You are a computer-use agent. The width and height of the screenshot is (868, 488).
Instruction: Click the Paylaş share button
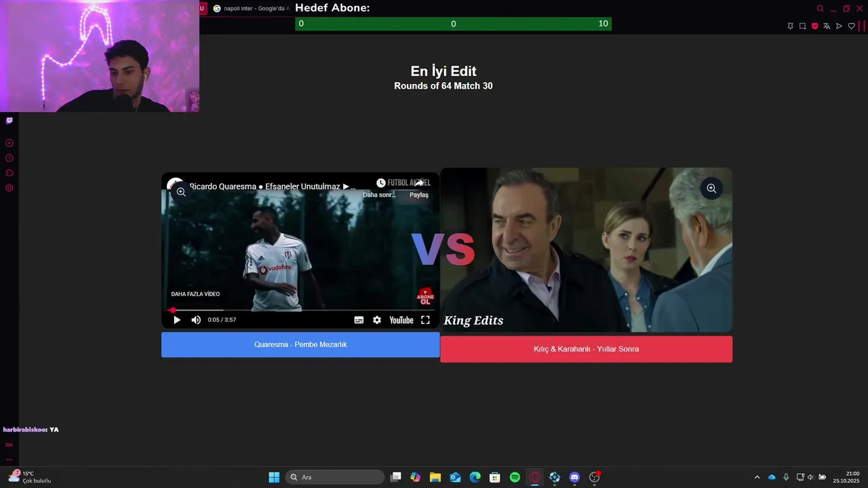click(x=419, y=188)
